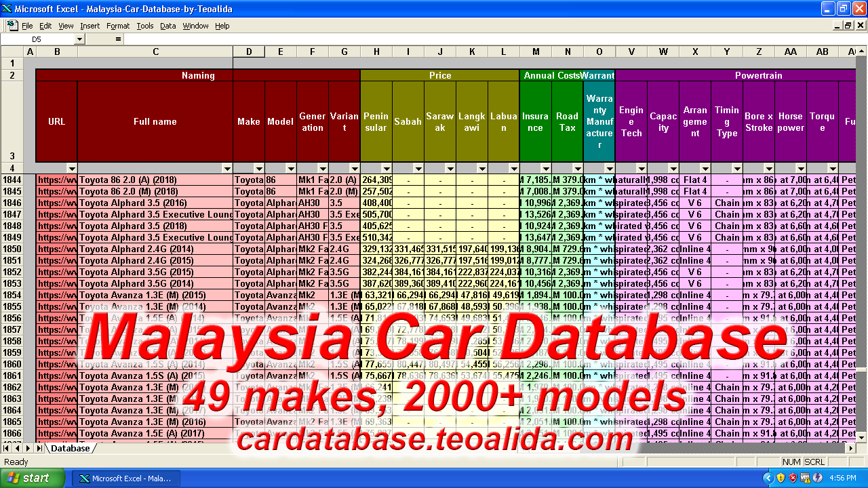Viewport: 868px width, 488px height.
Task: Open the Sabah price filter dropdown
Action: 418,168
